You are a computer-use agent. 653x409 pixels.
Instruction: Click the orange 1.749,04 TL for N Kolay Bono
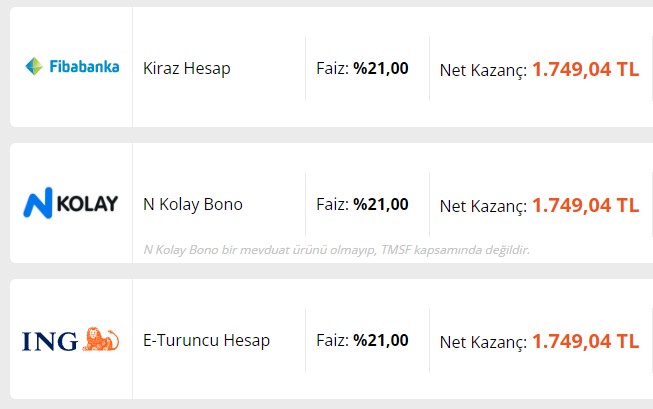pyautogui.click(x=585, y=204)
